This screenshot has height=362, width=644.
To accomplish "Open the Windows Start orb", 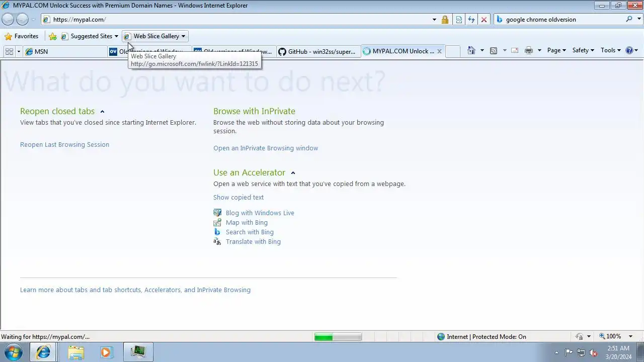I will (14, 352).
